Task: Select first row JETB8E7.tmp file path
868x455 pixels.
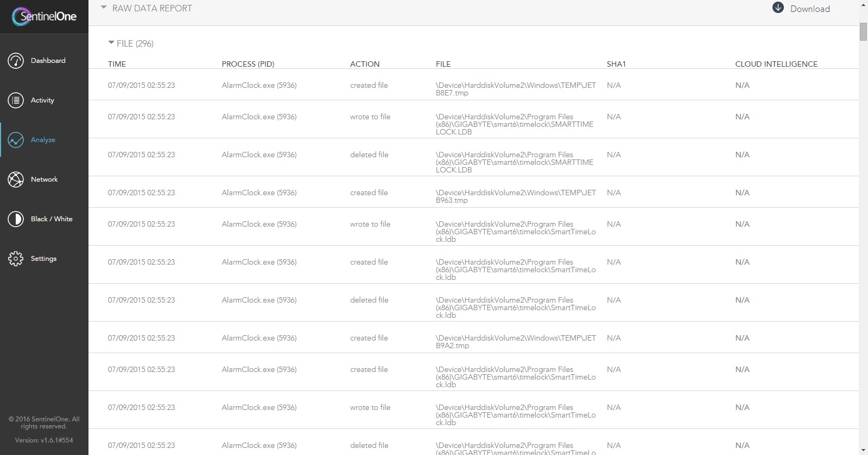Action: 516,89
